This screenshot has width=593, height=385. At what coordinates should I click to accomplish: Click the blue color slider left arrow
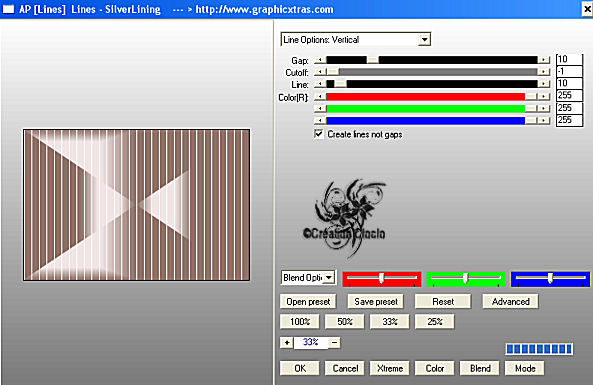[x=320, y=121]
